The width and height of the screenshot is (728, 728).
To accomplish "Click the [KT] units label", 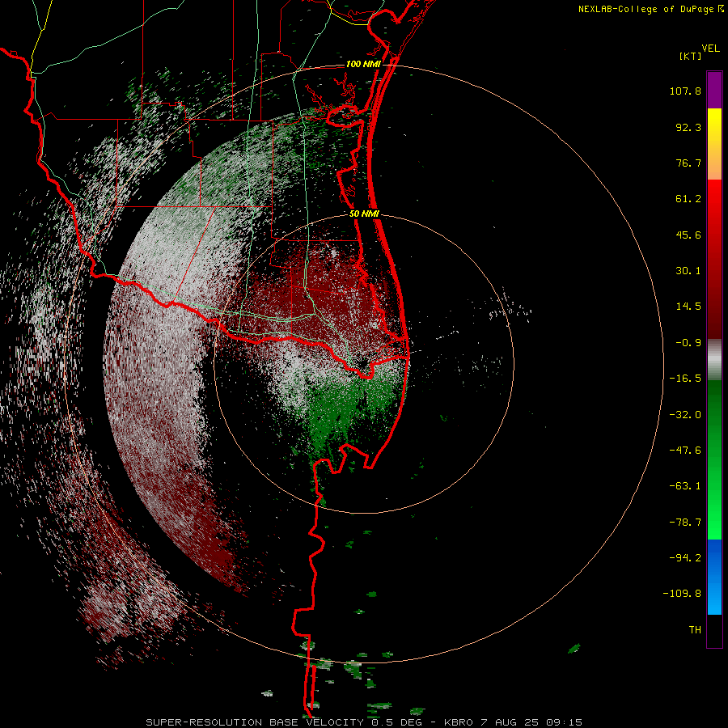I will click(x=691, y=56).
